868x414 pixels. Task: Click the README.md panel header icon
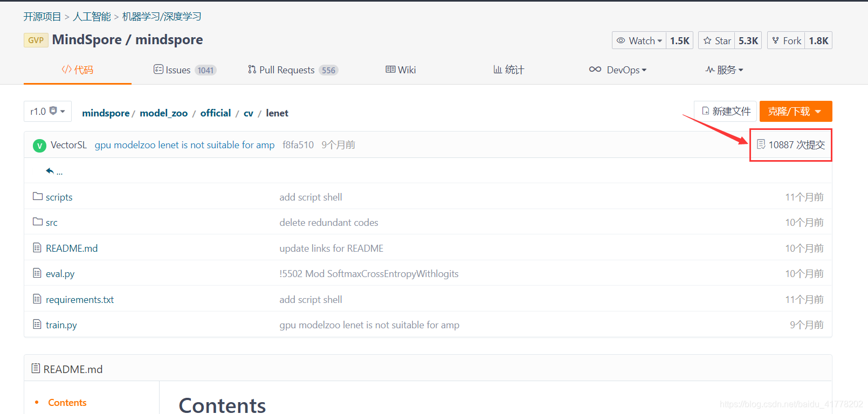(36, 368)
